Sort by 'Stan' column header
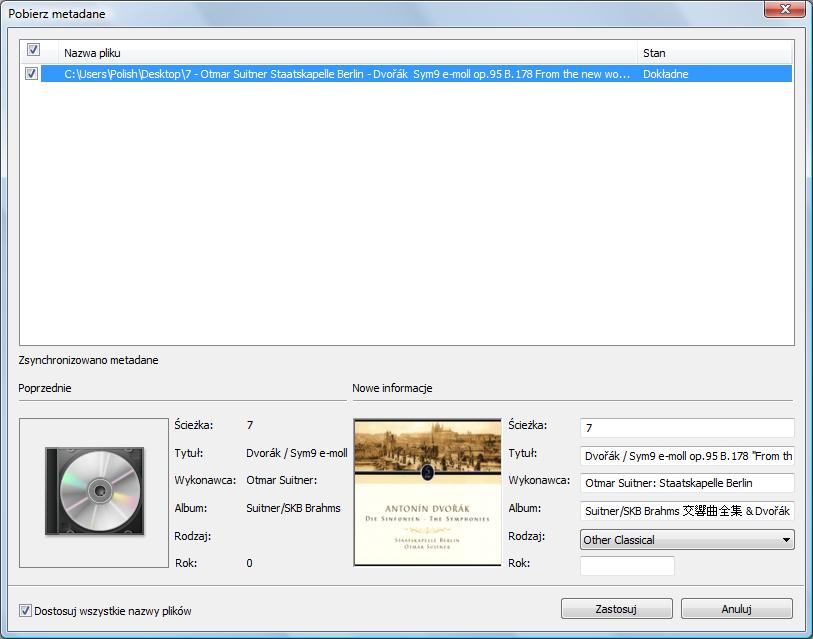813x639 pixels. click(x=715, y=53)
